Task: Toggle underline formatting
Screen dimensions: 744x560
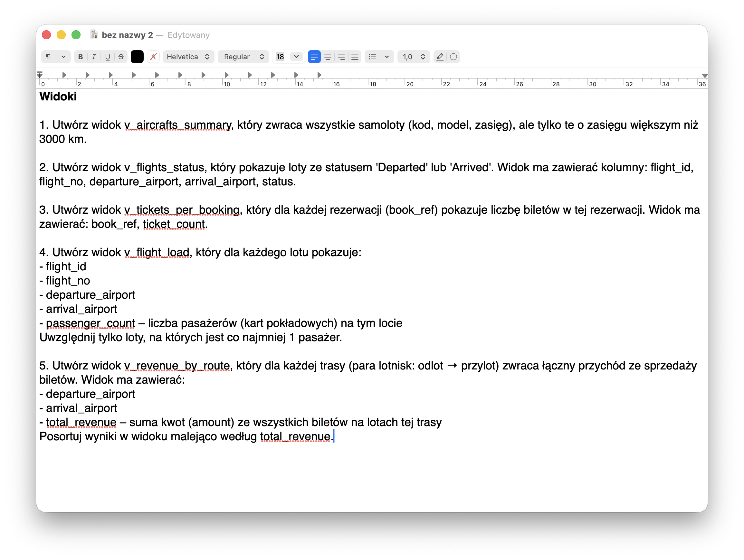Action: [x=107, y=57]
